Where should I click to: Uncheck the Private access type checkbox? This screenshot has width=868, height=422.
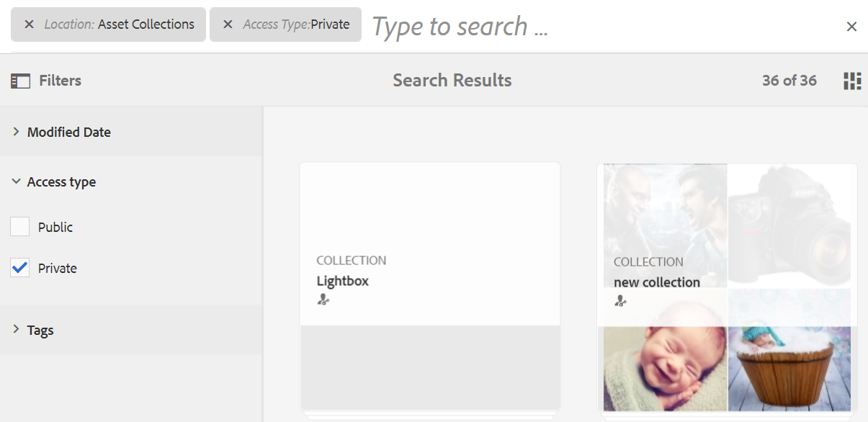(x=19, y=268)
